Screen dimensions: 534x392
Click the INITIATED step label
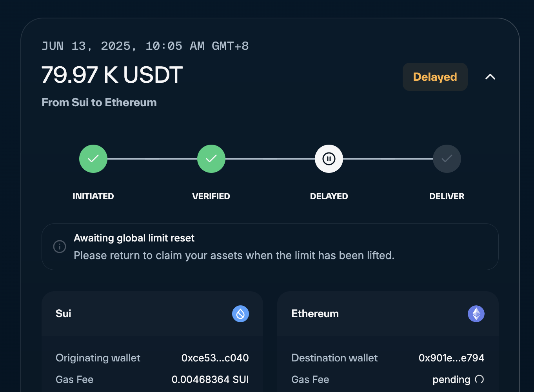point(93,196)
